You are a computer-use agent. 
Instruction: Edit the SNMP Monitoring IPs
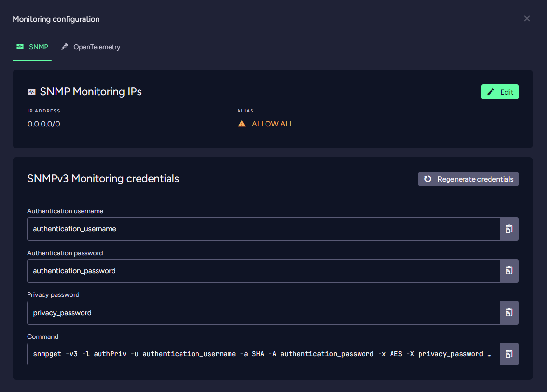[500, 92]
